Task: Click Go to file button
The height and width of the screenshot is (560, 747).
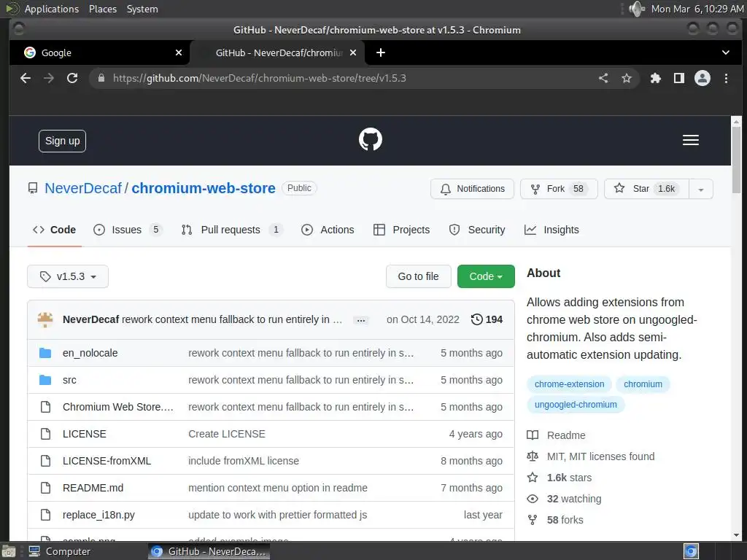Action: (x=418, y=276)
